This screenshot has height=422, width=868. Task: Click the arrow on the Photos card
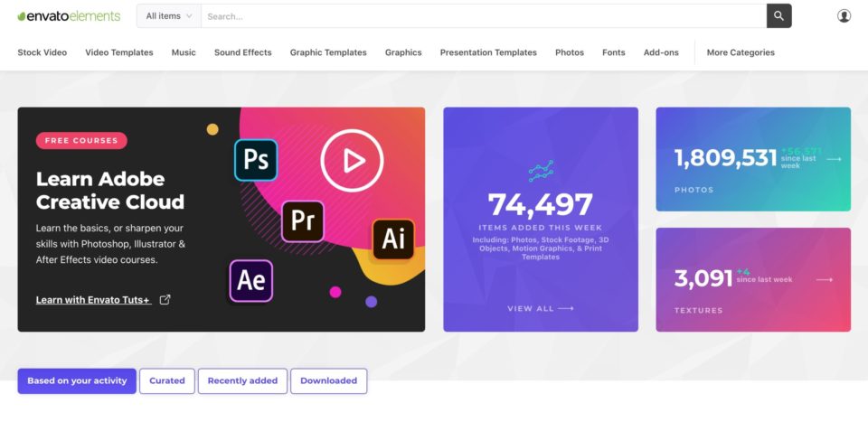click(834, 159)
